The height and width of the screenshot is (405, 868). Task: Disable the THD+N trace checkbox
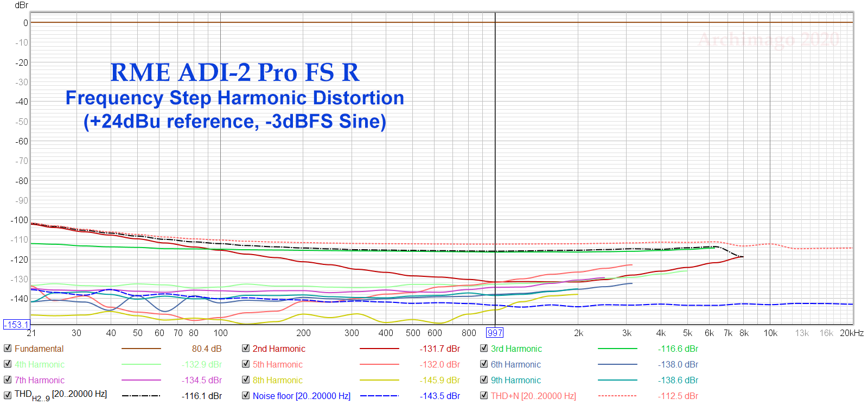point(484,395)
